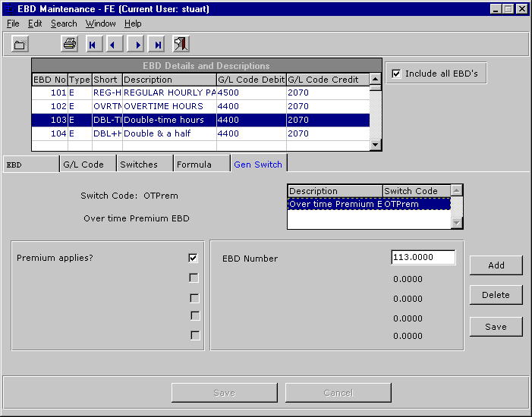
Task: Switch to the Formula tab
Action: (x=194, y=164)
